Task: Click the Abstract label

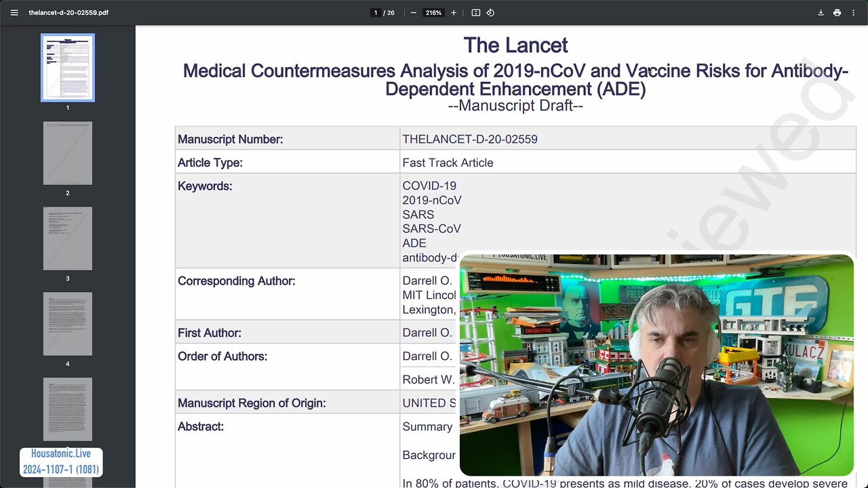Action: (201, 426)
